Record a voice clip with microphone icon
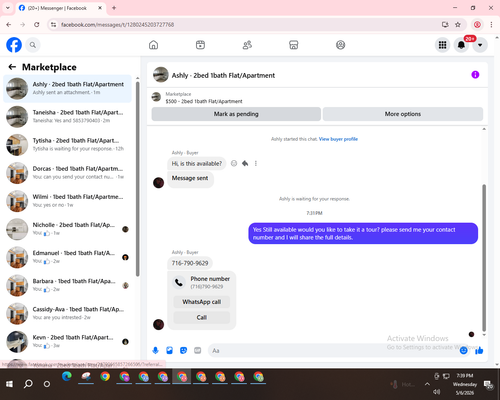 (x=155, y=350)
